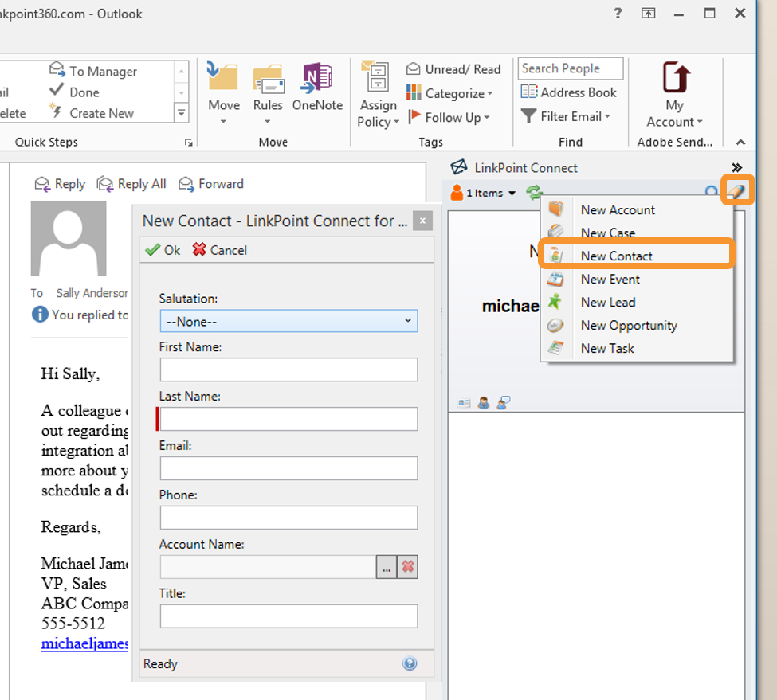Click the person icon below record

point(484,402)
